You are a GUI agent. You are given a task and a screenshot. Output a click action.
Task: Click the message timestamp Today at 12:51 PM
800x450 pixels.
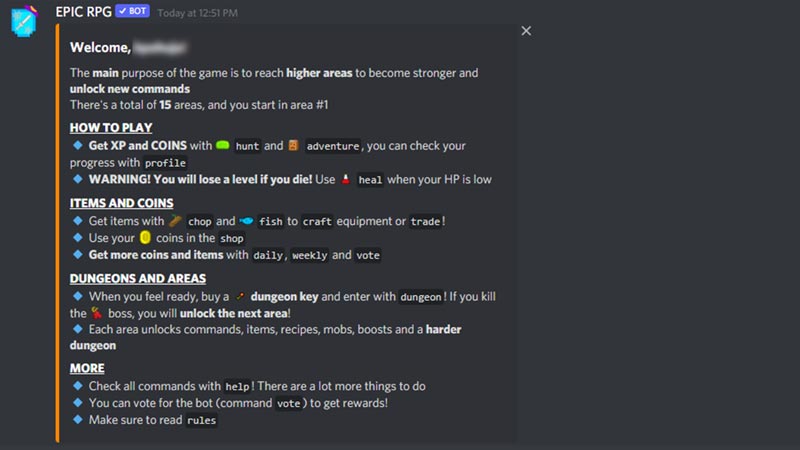pos(197,13)
